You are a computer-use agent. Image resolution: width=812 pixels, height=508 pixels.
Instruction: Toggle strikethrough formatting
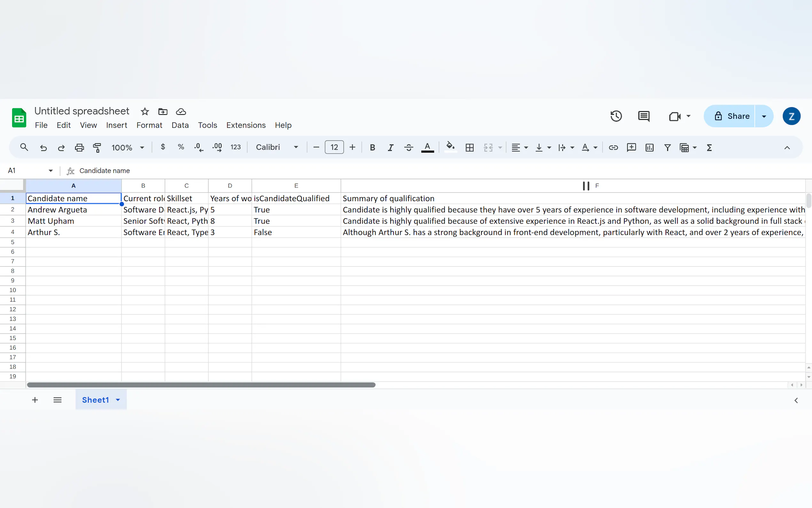click(409, 147)
